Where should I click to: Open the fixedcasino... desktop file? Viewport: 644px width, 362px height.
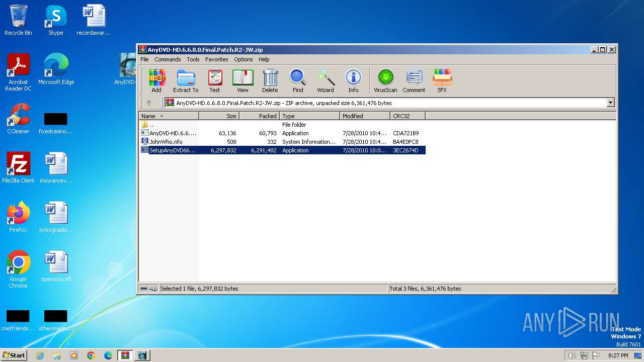click(x=56, y=123)
